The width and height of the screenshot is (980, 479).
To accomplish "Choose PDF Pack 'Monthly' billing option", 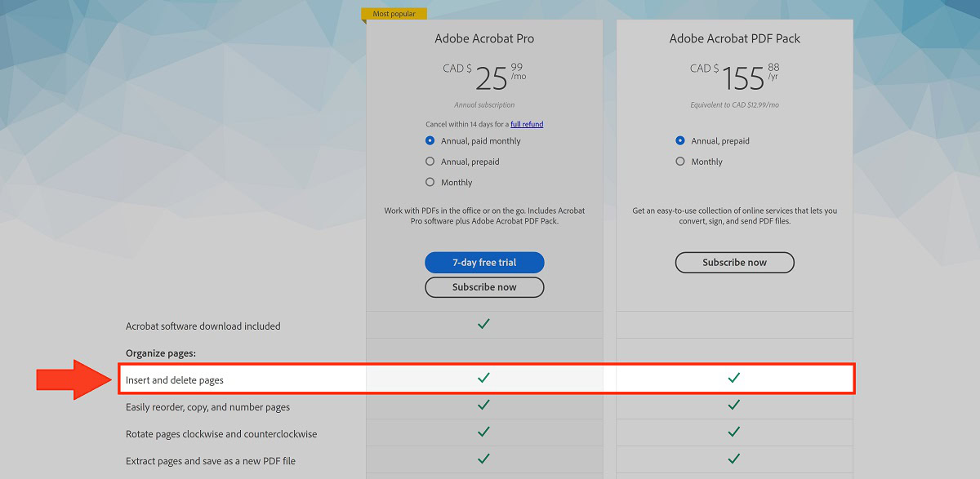I will click(680, 162).
